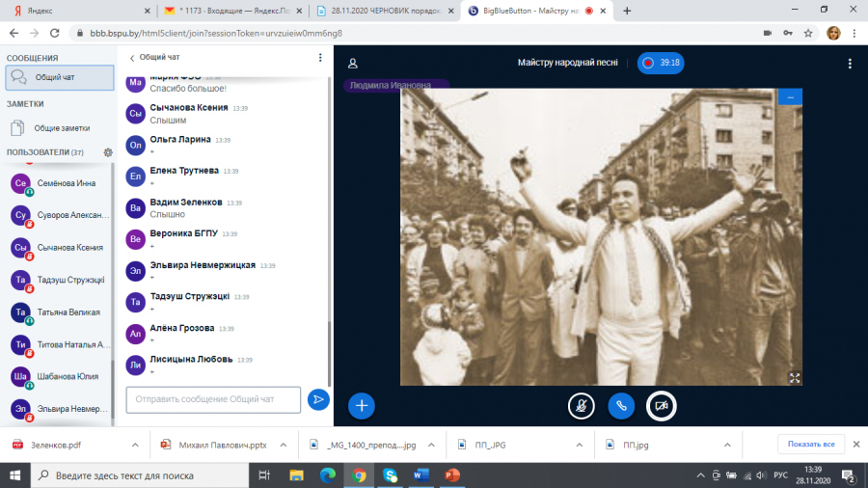Make the presentation fullscreen

[x=795, y=378]
